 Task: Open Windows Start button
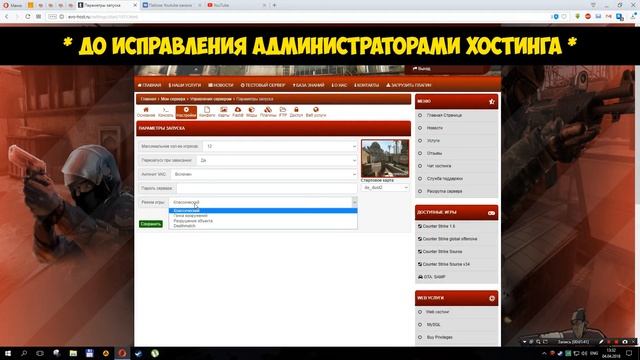[7, 353]
